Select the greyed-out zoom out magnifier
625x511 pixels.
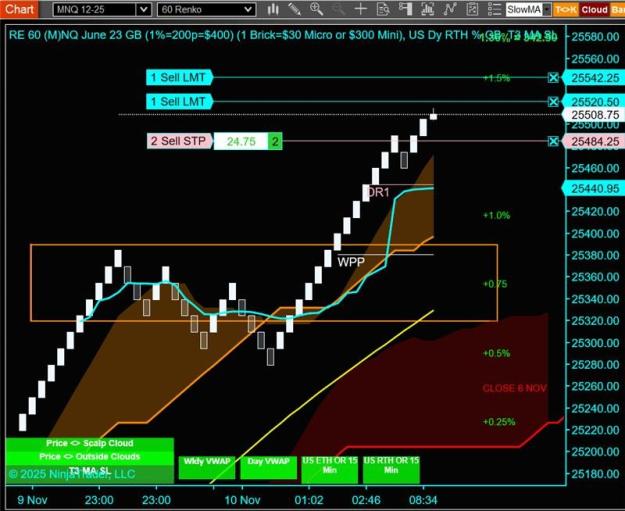tap(338, 9)
